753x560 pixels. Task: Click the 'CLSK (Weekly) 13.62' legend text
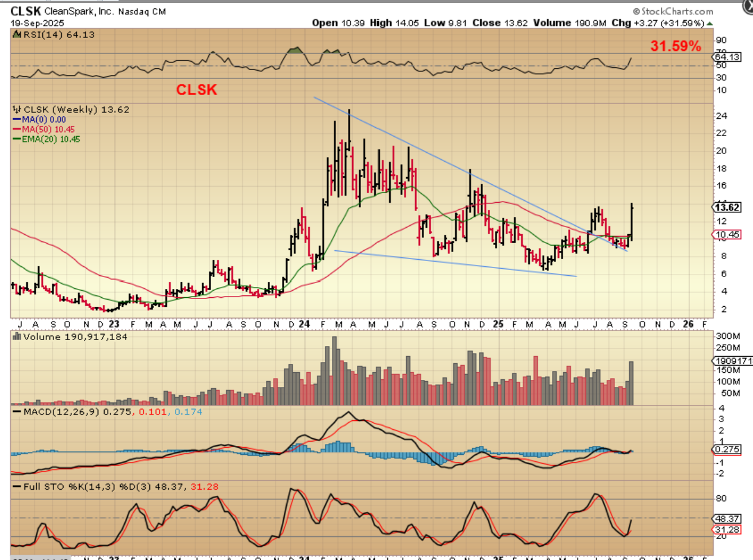76,109
